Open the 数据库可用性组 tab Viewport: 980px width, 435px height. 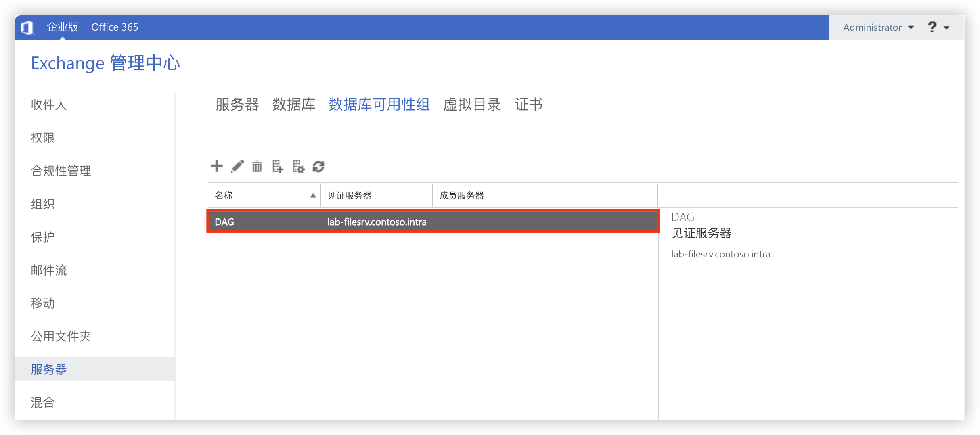379,105
